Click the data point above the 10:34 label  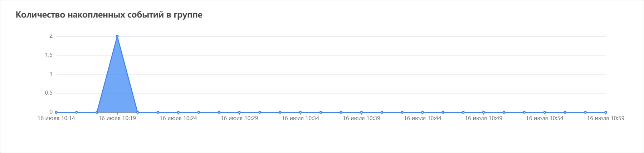point(301,113)
